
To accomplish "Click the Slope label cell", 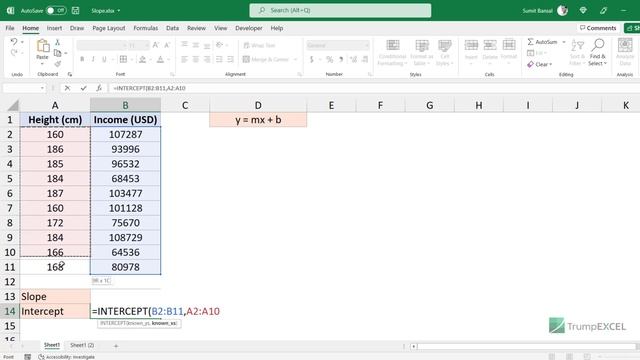I will click(x=55, y=296).
